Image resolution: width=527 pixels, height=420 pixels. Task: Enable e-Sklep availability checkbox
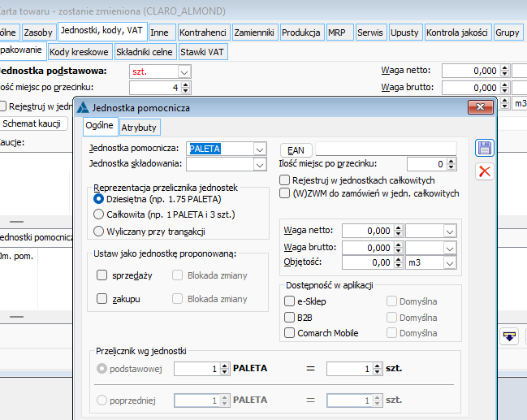[x=289, y=301]
